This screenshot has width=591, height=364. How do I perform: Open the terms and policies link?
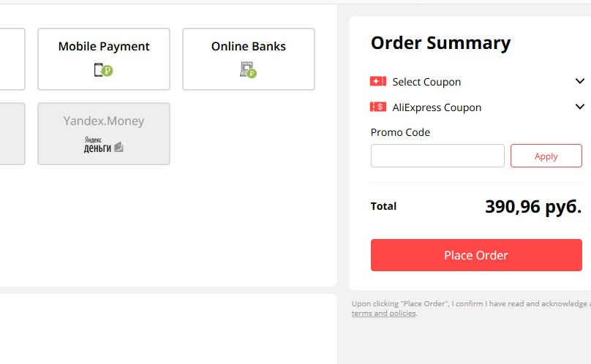click(x=384, y=313)
